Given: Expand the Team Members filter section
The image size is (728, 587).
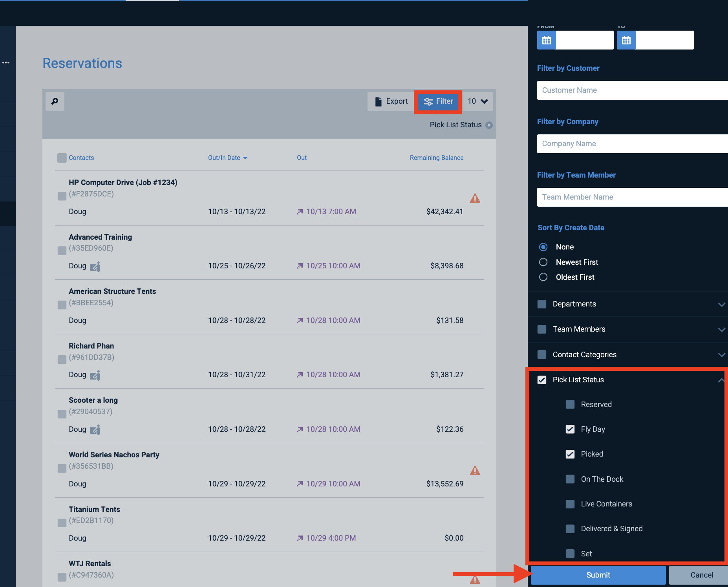Looking at the screenshot, I should 721,329.
